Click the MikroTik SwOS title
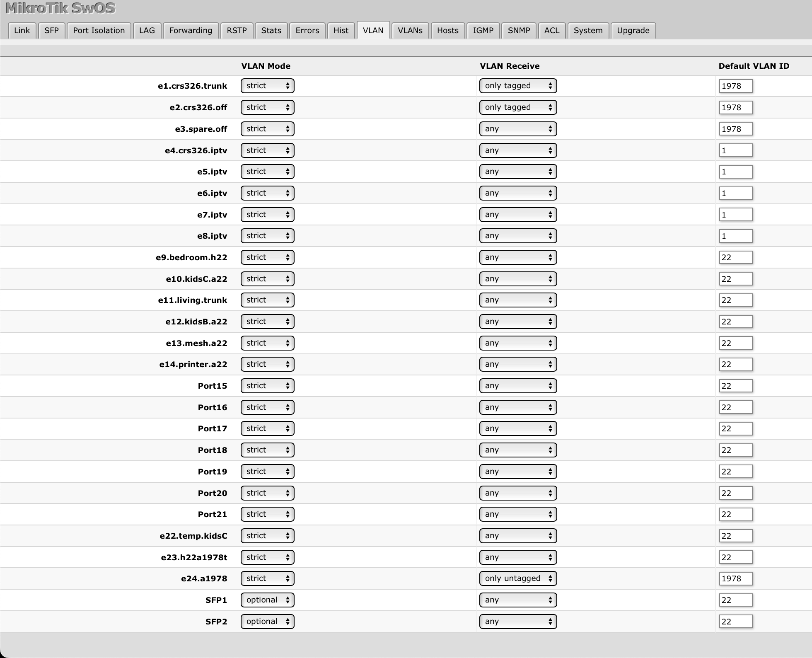This screenshot has height=658, width=812. tap(60, 8)
